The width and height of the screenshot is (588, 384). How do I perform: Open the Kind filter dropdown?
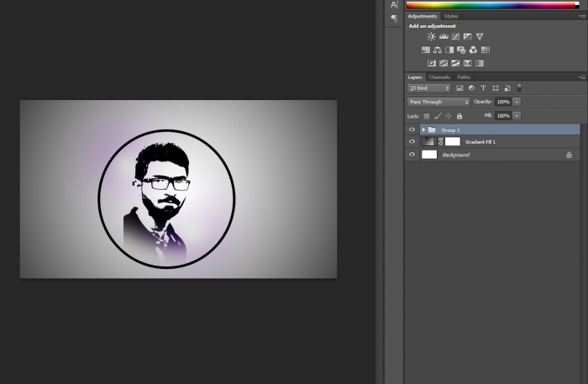pos(429,88)
